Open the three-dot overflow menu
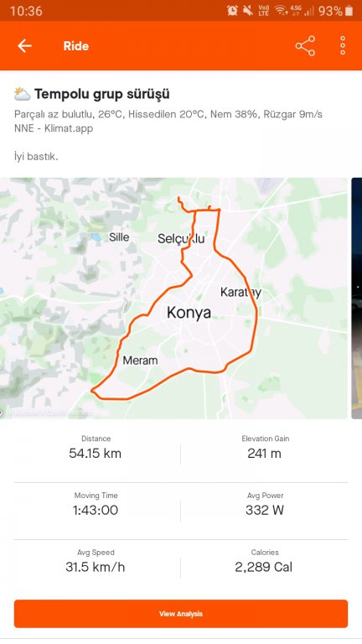Viewport: 362px width, 644px height. pos(343,46)
